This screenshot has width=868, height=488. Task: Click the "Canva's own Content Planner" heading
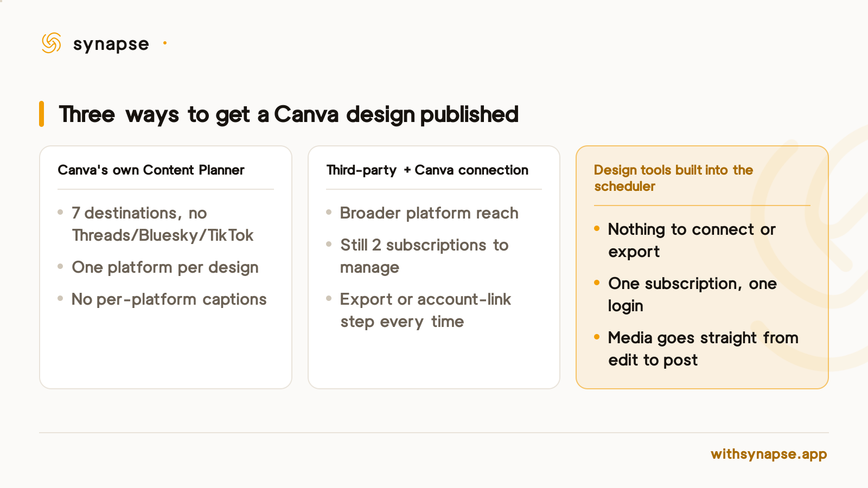coord(151,170)
